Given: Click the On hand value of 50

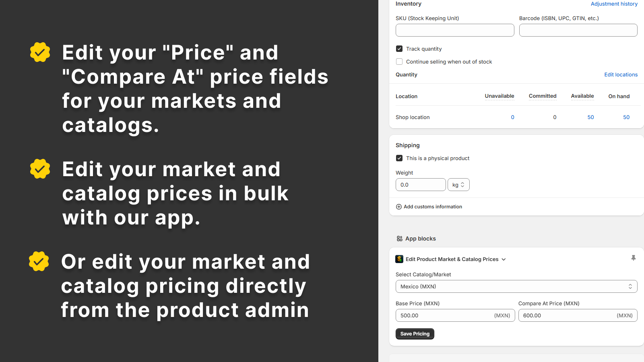Looking at the screenshot, I should [626, 117].
